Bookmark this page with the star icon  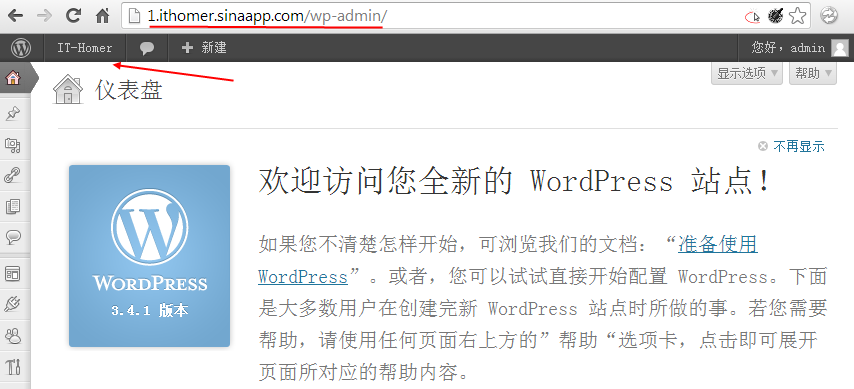click(797, 16)
